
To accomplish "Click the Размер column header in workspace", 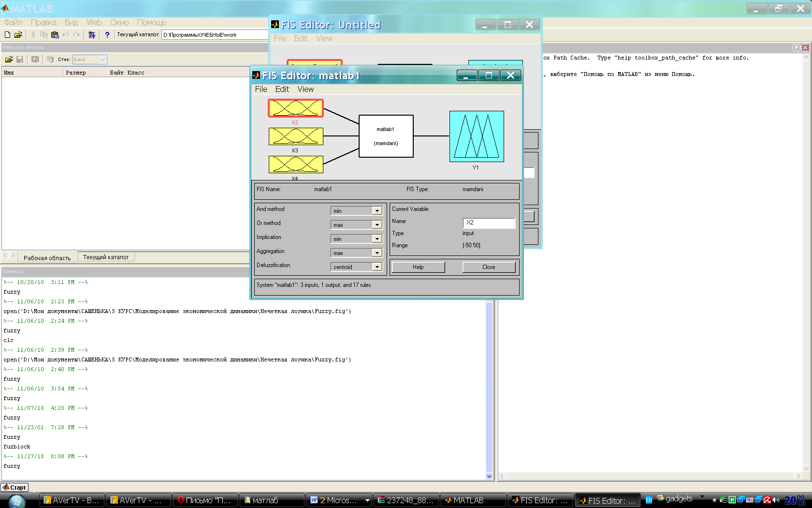I will pos(79,73).
